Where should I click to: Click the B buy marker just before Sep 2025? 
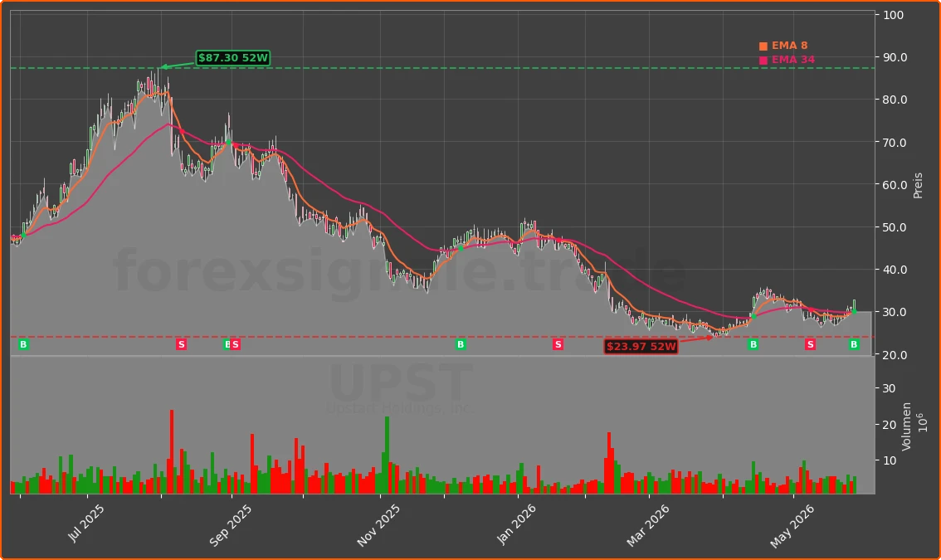227,344
